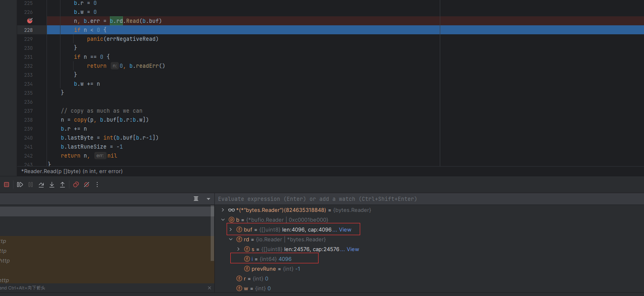
Task: Click the field icon beside r
Action: (239, 278)
